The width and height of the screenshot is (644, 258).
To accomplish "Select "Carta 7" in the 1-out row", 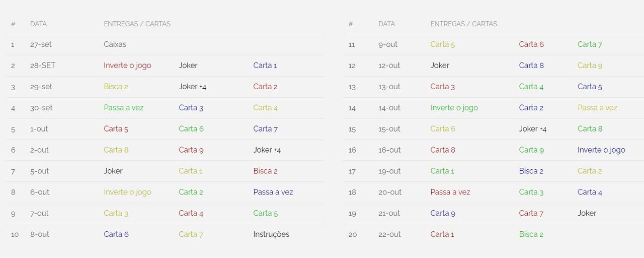I will pyautogui.click(x=265, y=129).
